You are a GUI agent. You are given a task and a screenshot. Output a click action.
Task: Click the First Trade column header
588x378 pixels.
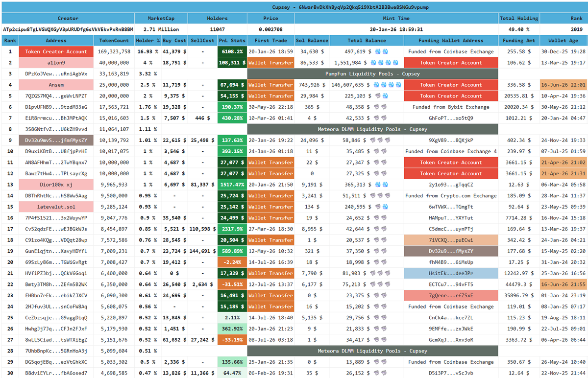pyautogui.click(x=270, y=41)
